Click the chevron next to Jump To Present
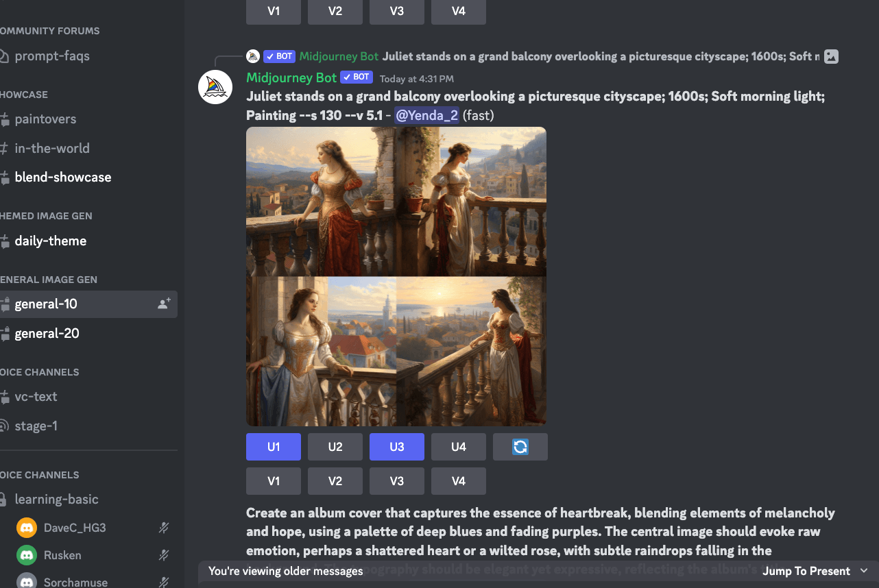The height and width of the screenshot is (588, 879). click(x=864, y=571)
